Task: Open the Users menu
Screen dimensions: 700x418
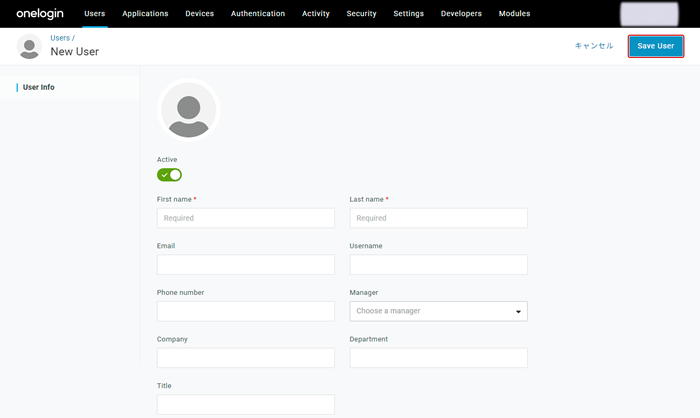Action: pyautogui.click(x=95, y=14)
